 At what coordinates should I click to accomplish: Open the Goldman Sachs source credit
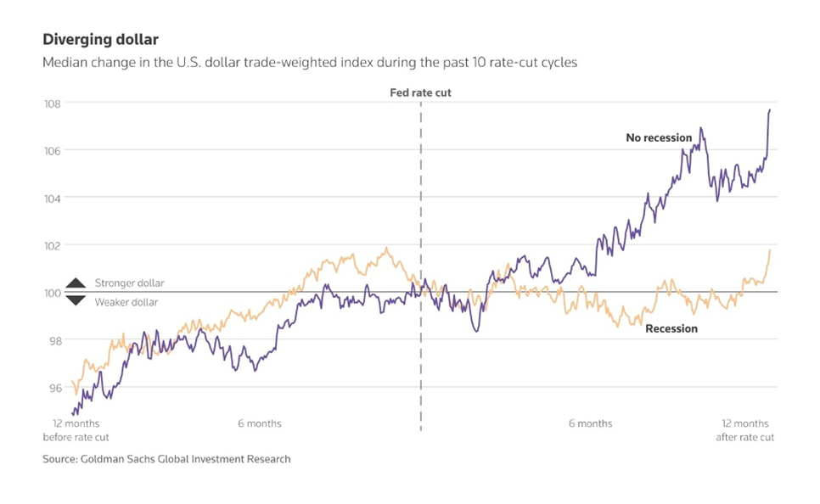pos(166,459)
